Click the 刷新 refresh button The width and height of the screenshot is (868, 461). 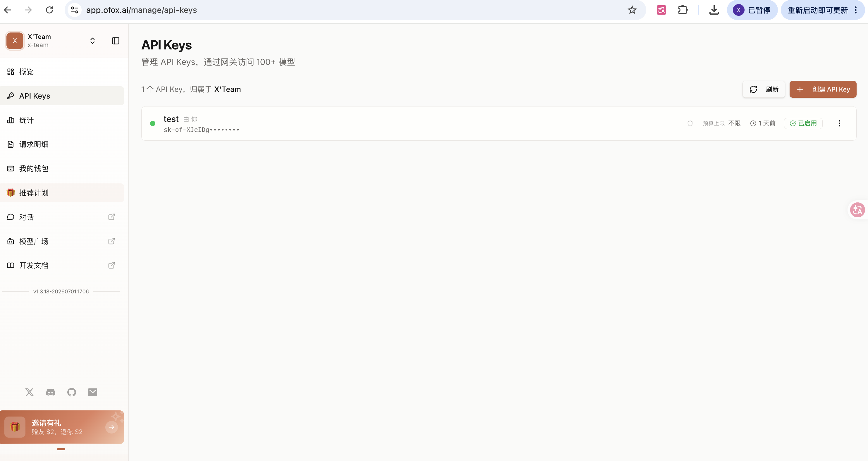[x=764, y=89]
